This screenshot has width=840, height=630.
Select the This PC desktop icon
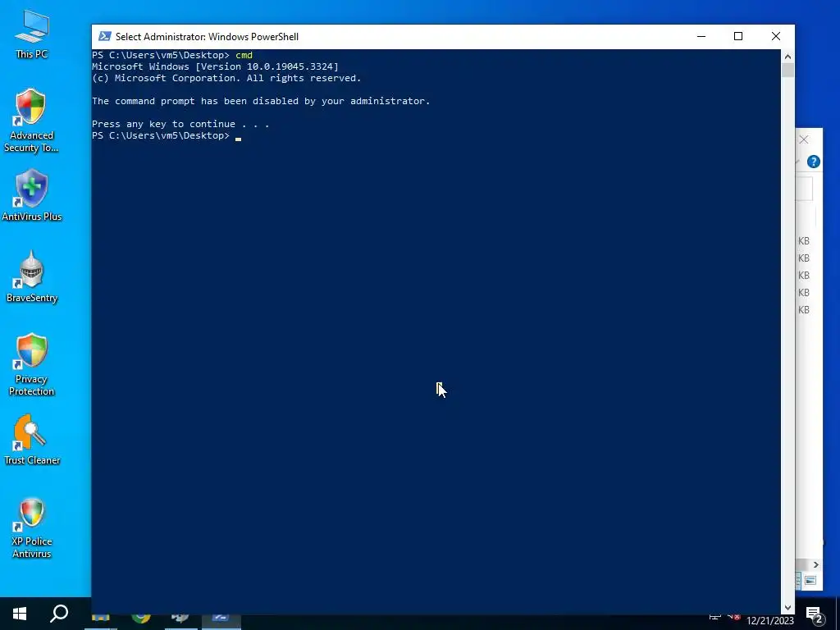(x=32, y=34)
